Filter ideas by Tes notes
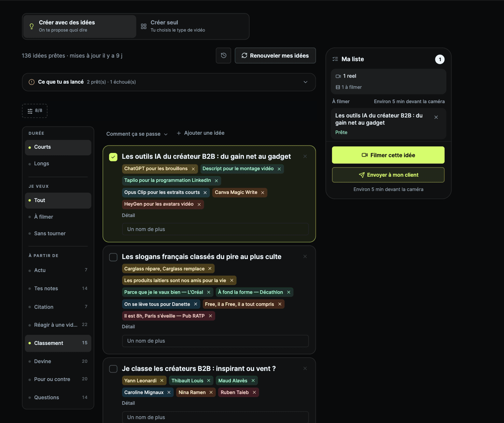Screen dimensions: 504x423 click(x=58, y=288)
